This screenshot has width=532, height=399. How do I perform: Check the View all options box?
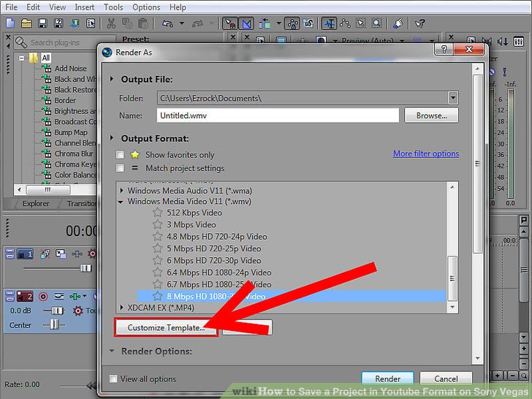coord(113,379)
